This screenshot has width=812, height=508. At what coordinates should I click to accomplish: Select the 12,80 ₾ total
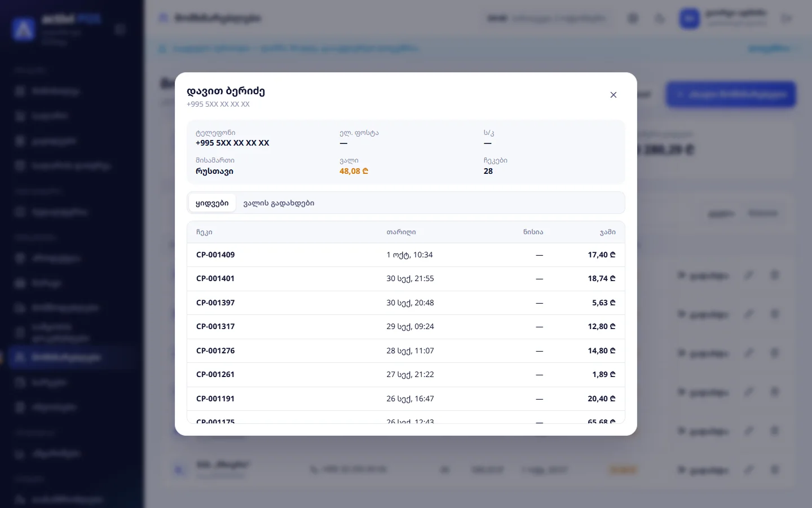pyautogui.click(x=602, y=326)
